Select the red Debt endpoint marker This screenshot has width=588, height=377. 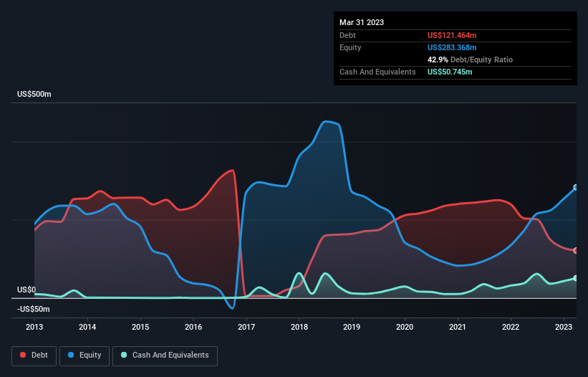[576, 251]
